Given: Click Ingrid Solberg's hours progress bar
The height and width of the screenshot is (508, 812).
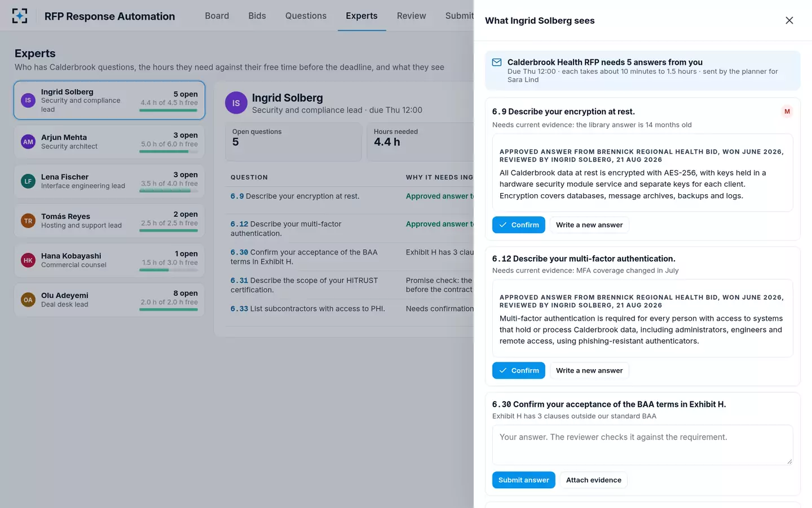Looking at the screenshot, I should coord(168,110).
